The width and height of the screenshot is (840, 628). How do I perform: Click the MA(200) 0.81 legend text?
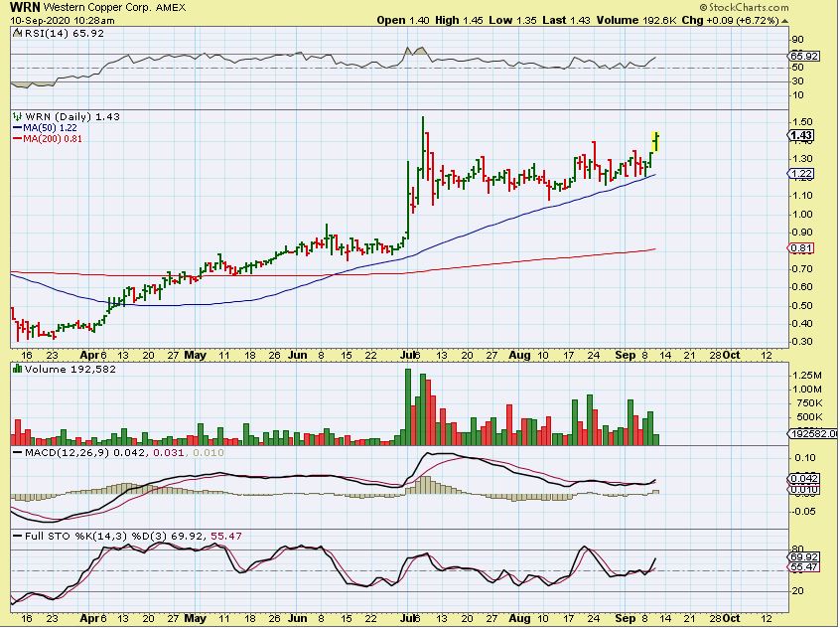pyautogui.click(x=53, y=138)
